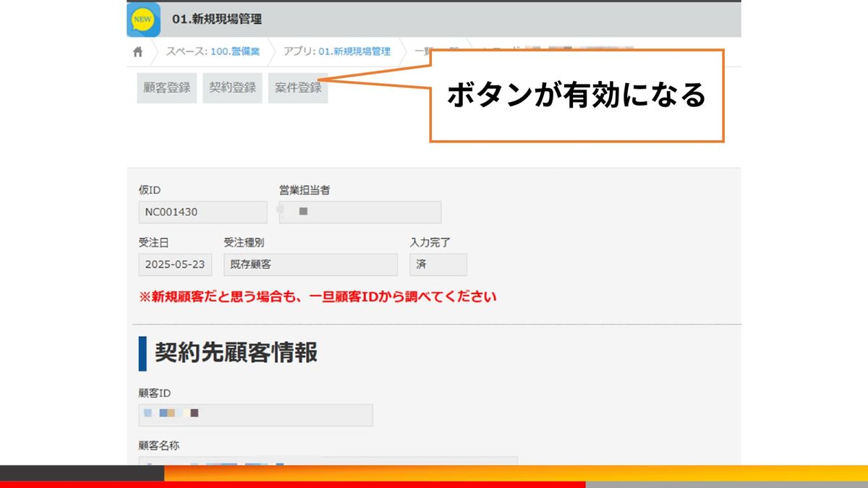Click the 契約先顧客情報 section heading

coord(236,353)
